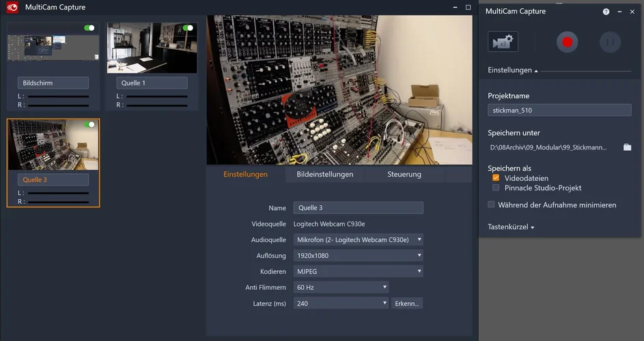644x341 pixels.
Task: Close the MultiCam Capture side panel
Action: coord(632,12)
